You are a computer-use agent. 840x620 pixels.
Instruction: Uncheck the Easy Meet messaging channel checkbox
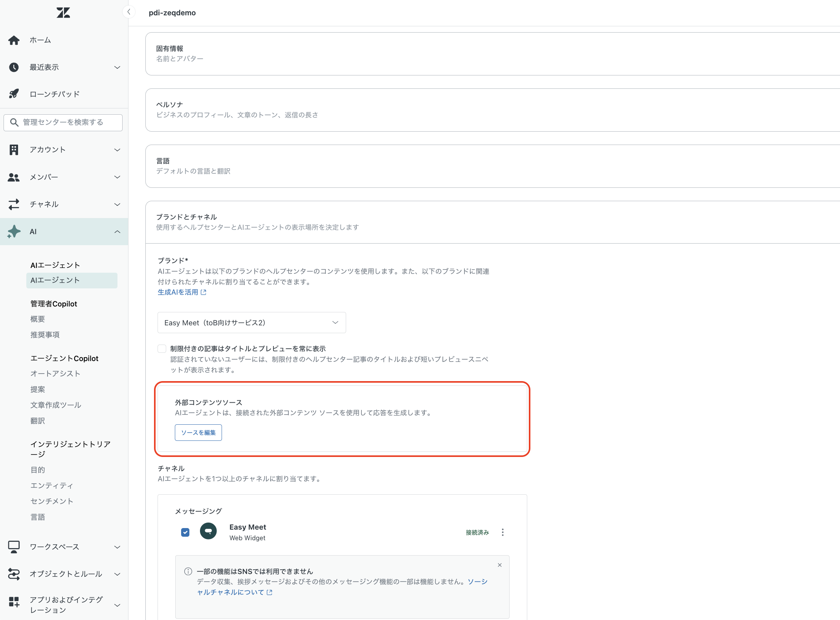click(185, 532)
